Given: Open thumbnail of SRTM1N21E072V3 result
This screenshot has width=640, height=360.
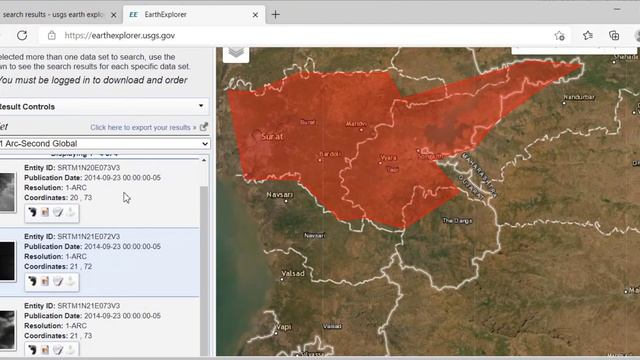Looking at the screenshot, I should click(x=7, y=261).
